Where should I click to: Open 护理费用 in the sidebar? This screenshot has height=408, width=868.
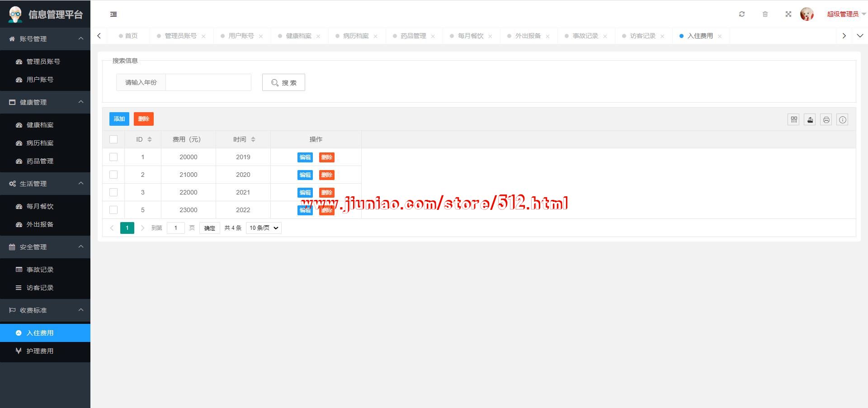pos(45,351)
